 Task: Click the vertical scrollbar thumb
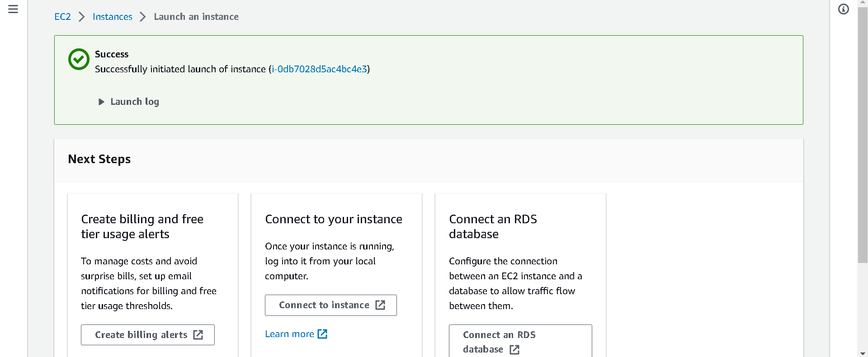pos(863,136)
